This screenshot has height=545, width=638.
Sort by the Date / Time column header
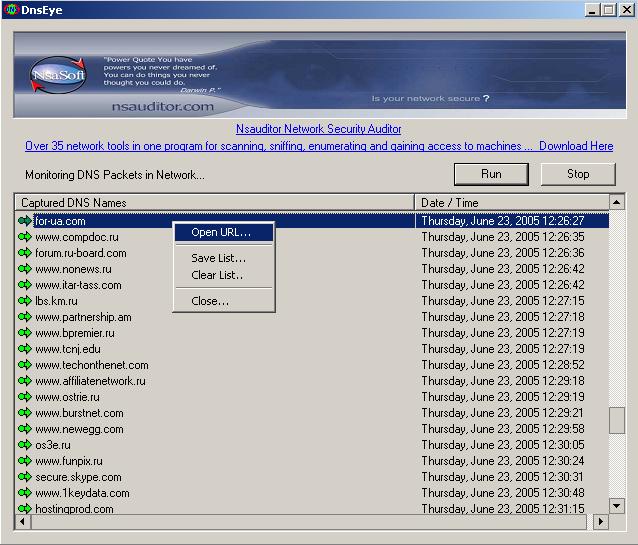click(x=512, y=202)
